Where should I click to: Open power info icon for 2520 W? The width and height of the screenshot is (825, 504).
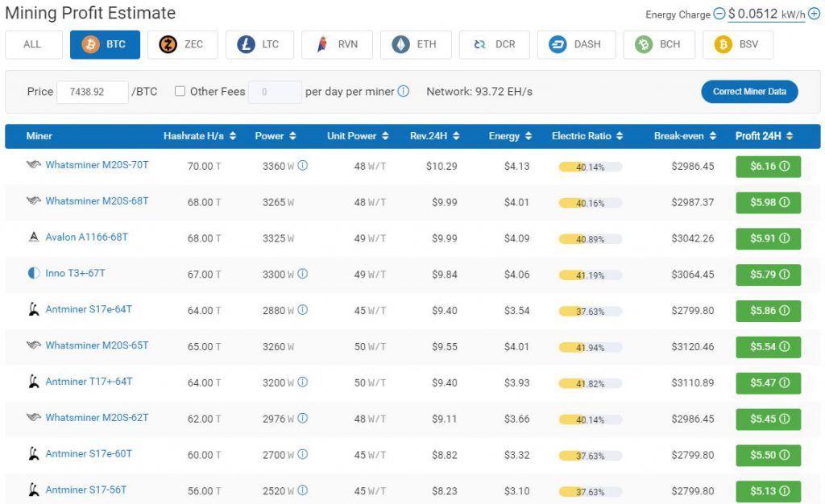[x=303, y=491]
